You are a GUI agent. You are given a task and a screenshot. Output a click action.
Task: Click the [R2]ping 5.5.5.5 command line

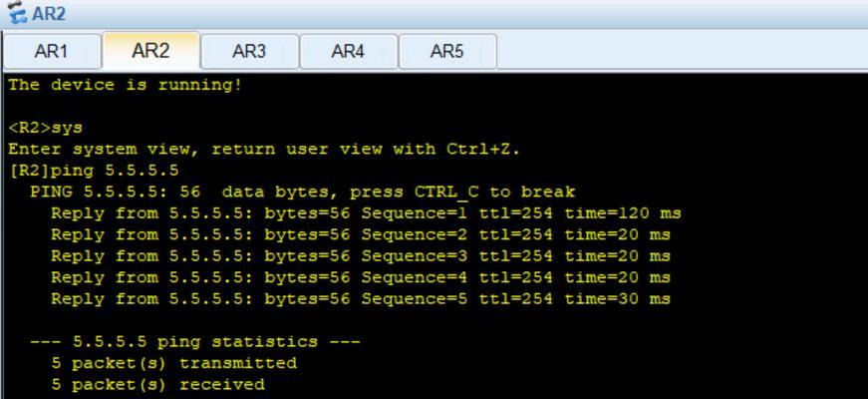(x=94, y=171)
